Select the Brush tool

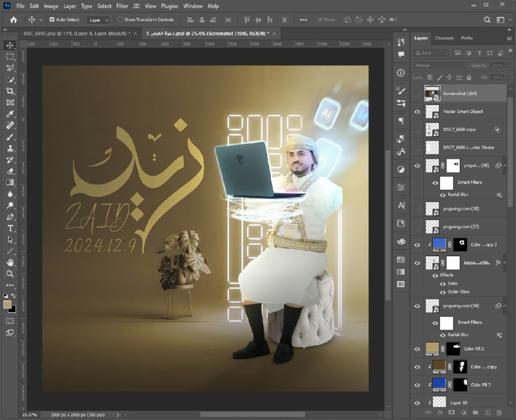(x=10, y=137)
